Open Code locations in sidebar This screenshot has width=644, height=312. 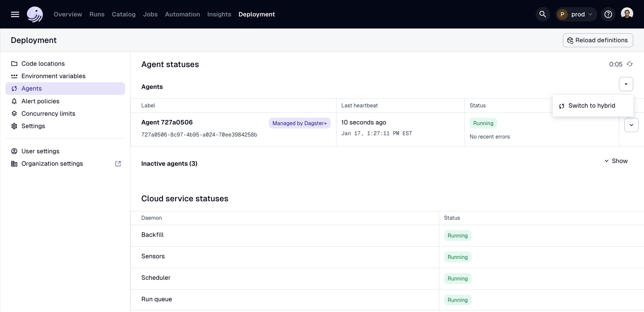click(x=43, y=64)
